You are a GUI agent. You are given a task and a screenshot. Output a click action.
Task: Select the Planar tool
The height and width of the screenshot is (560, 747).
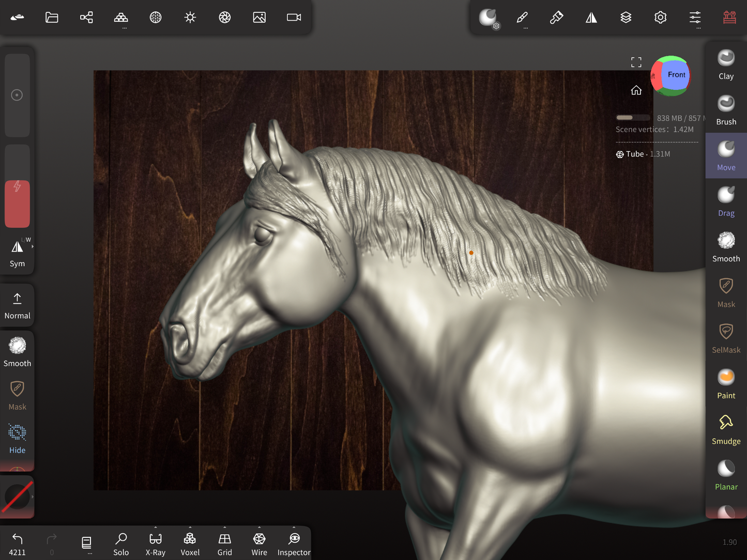click(726, 475)
